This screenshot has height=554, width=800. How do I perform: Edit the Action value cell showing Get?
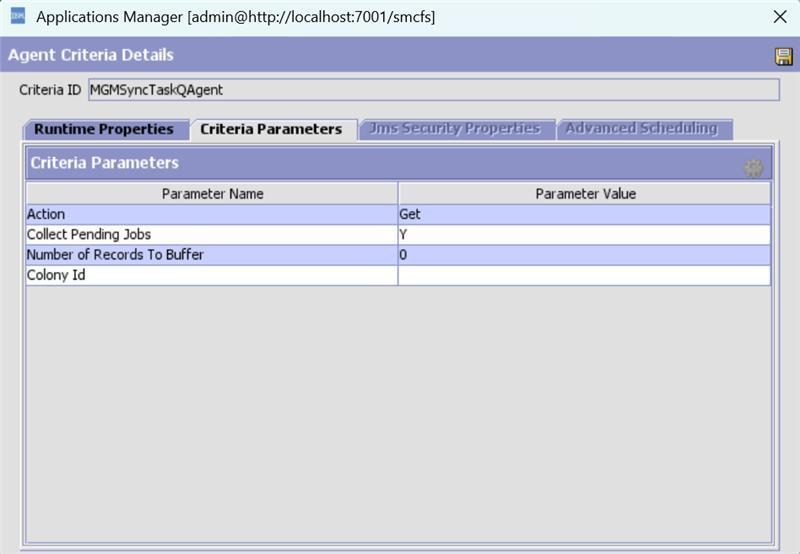[x=585, y=214]
